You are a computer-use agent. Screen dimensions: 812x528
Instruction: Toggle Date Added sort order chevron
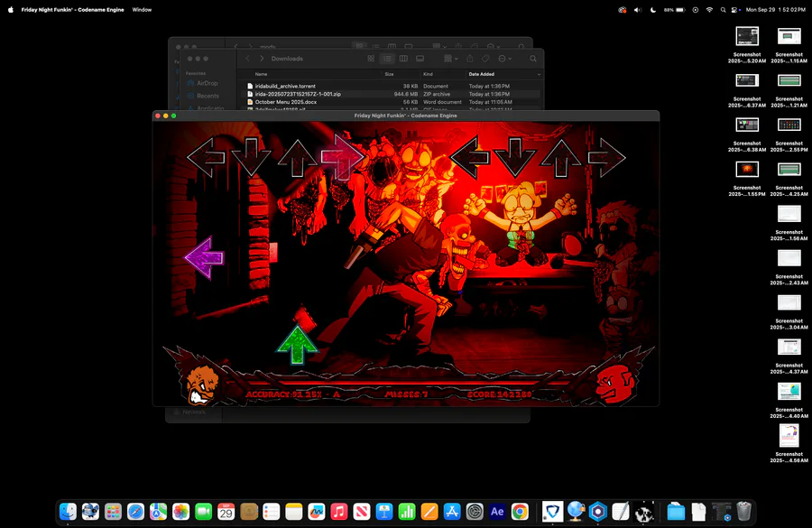click(539, 75)
